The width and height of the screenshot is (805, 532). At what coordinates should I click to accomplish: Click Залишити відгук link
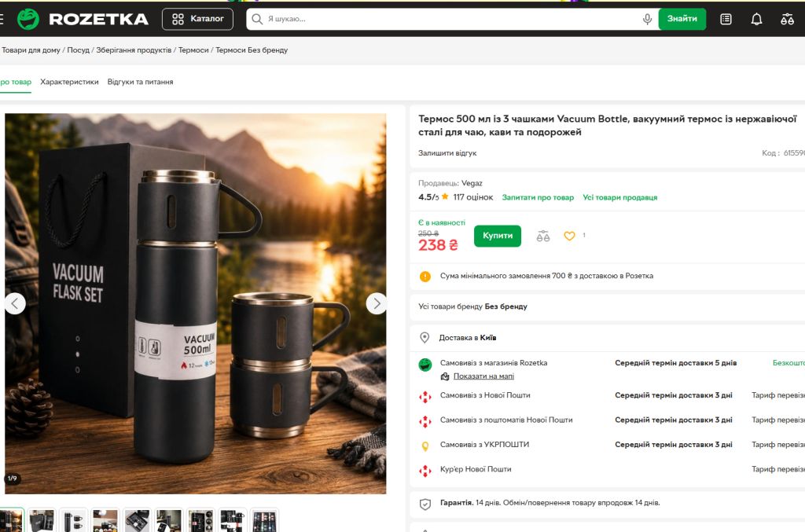point(447,153)
